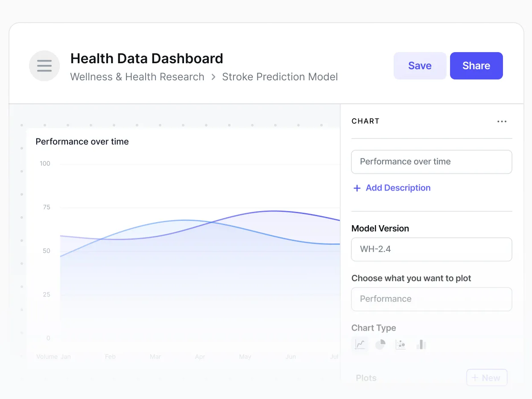Click the chart's Performance over time title
Viewport: 532px width, 399px height.
pos(82,141)
